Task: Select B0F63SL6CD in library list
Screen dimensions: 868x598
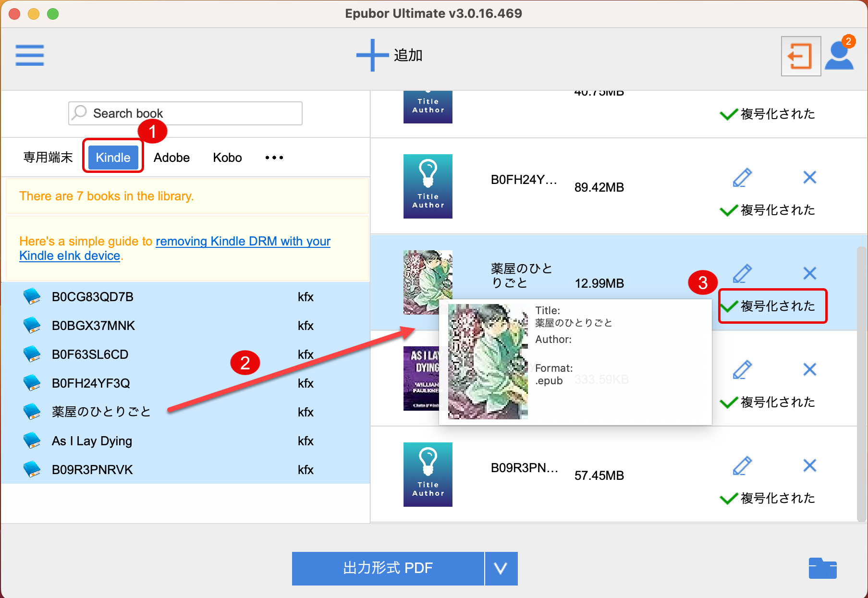Action: point(185,354)
